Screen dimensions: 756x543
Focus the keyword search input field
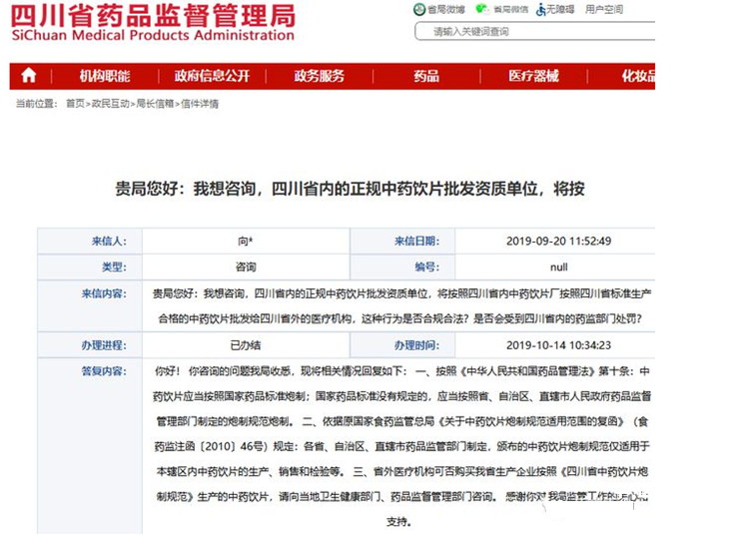point(534,31)
